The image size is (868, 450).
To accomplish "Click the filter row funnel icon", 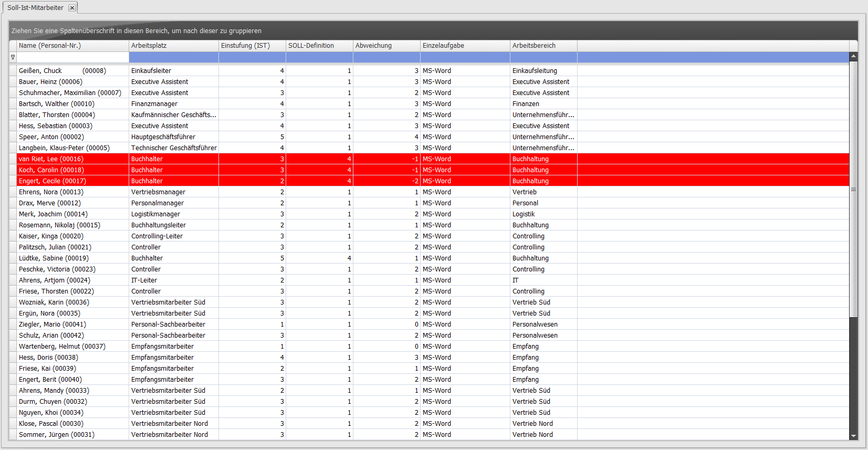I will (13, 57).
